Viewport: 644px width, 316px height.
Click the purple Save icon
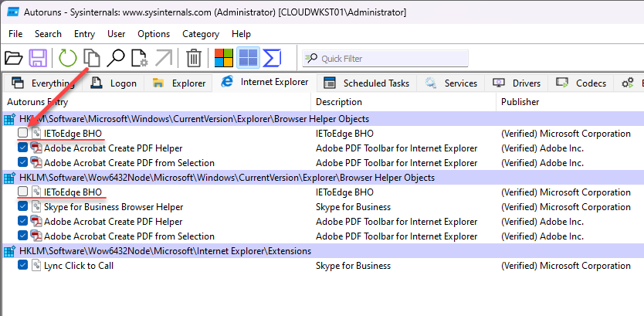tap(38, 58)
